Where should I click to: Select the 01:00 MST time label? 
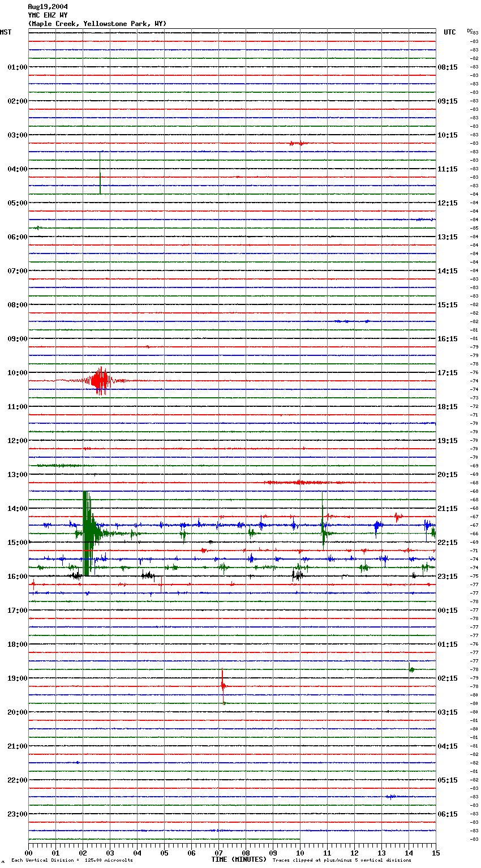[17, 67]
